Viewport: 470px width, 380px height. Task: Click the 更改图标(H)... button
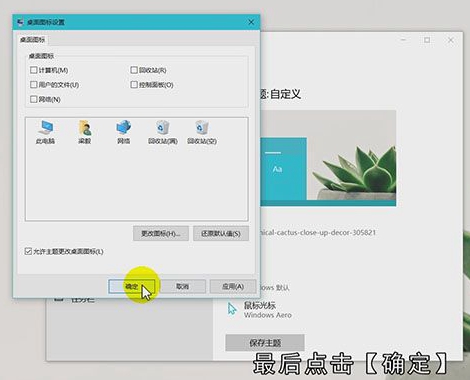161,233
